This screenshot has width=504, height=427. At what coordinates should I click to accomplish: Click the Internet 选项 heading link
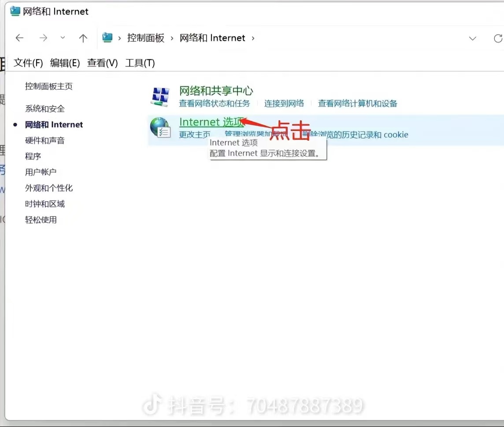click(x=211, y=122)
